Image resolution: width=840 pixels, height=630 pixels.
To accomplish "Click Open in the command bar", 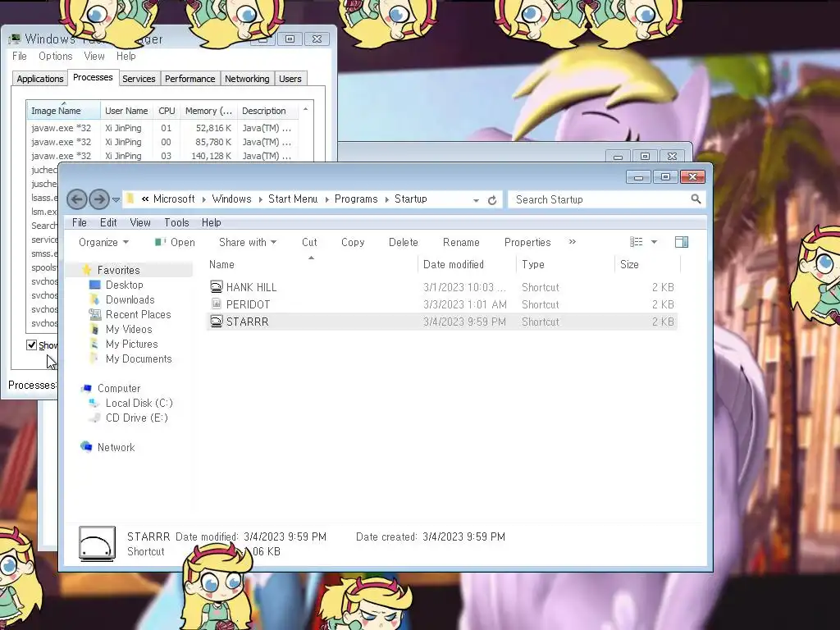I will coord(176,242).
